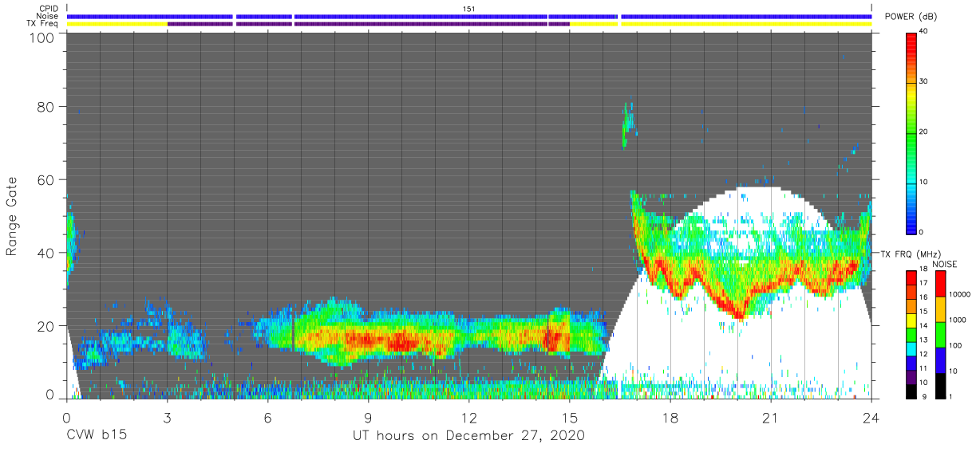Click the '40' tick on the power colorbar
The height and width of the screenshot is (452, 980).
924,32
